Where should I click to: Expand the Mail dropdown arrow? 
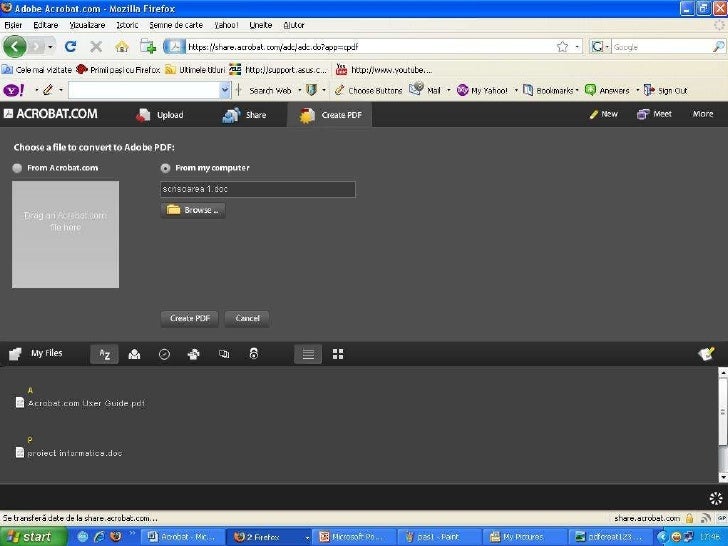point(448,90)
